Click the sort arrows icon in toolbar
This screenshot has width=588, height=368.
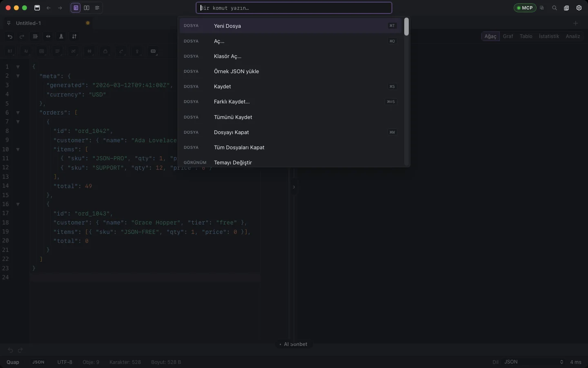(x=74, y=36)
